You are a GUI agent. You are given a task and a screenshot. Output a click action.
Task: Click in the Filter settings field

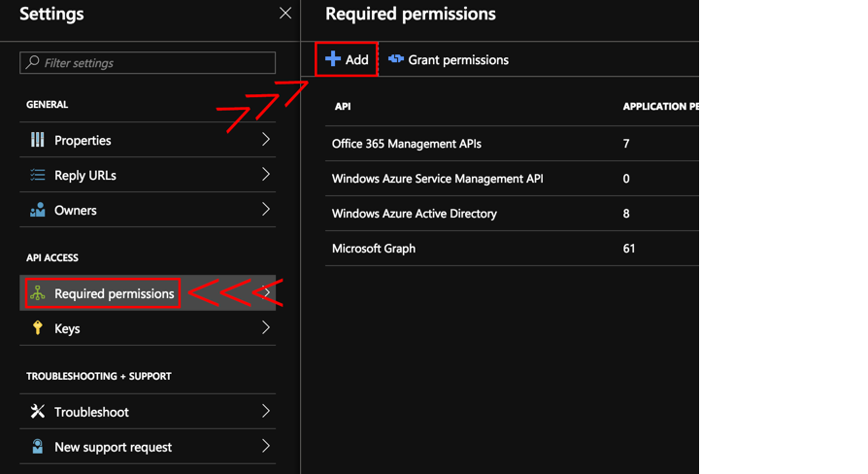pos(148,62)
